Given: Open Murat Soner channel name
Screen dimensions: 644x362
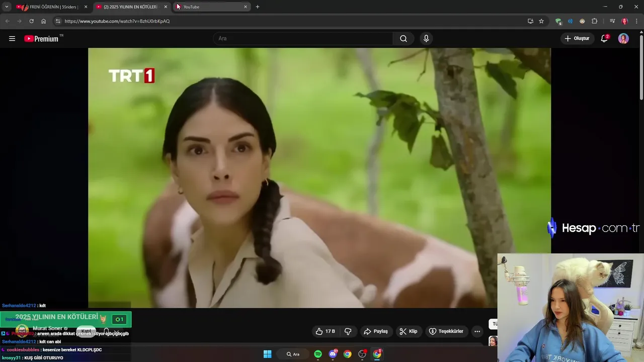Looking at the screenshot, I should [48, 328].
